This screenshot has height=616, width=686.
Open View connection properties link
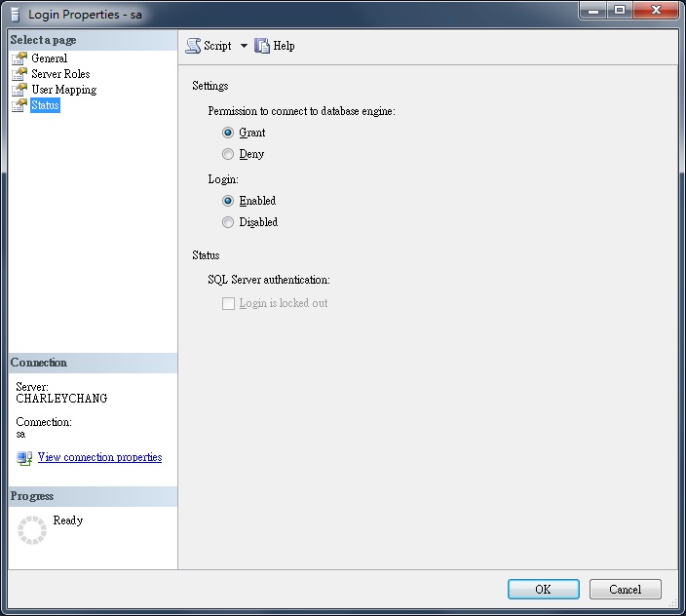(99, 457)
